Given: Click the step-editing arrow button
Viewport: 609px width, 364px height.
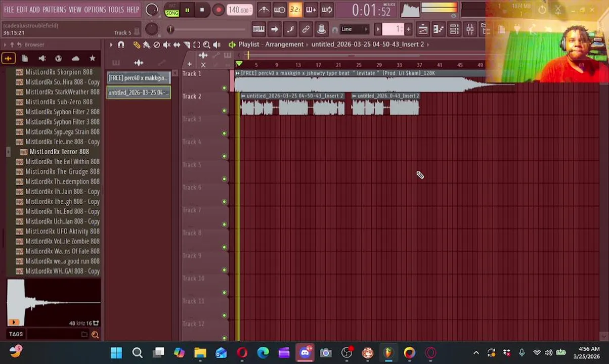Looking at the screenshot, I should point(274,29).
